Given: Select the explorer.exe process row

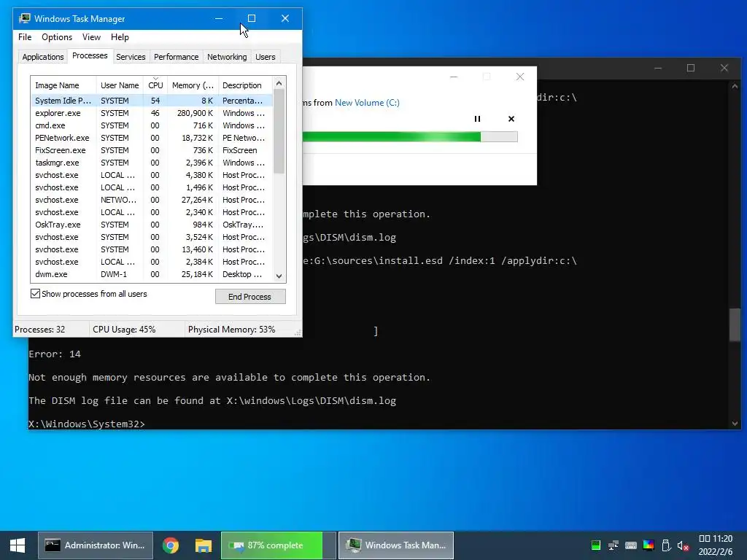Looking at the screenshot, I should [152, 113].
